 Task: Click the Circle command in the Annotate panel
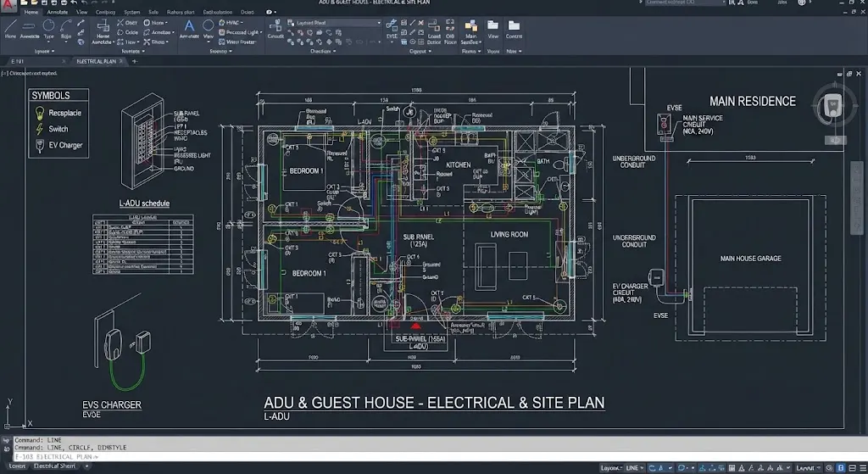click(x=127, y=32)
